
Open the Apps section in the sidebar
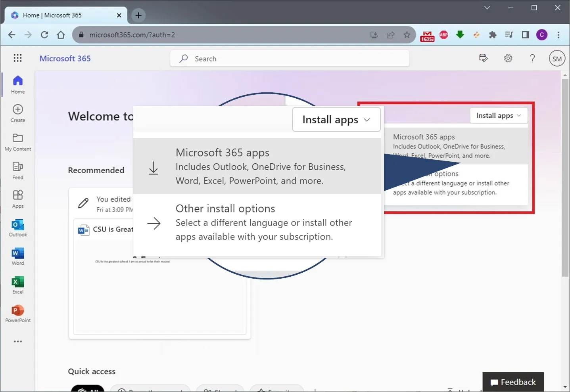[x=17, y=199]
